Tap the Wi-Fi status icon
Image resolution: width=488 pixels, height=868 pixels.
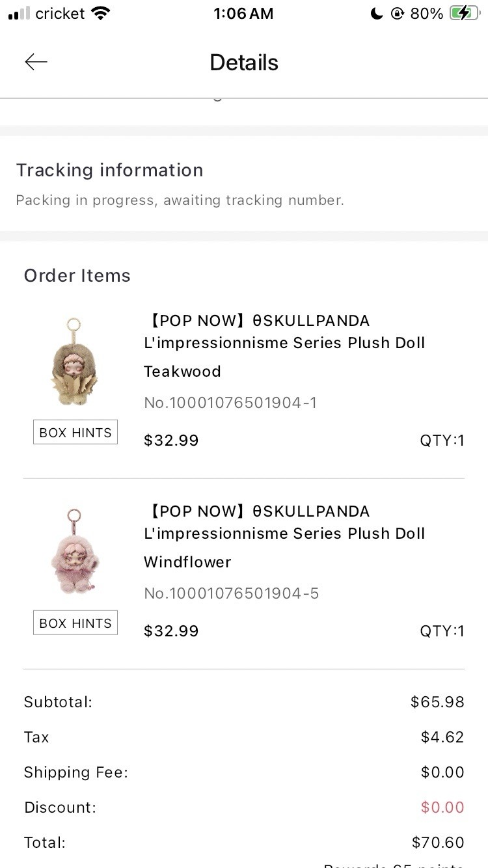pos(101,13)
